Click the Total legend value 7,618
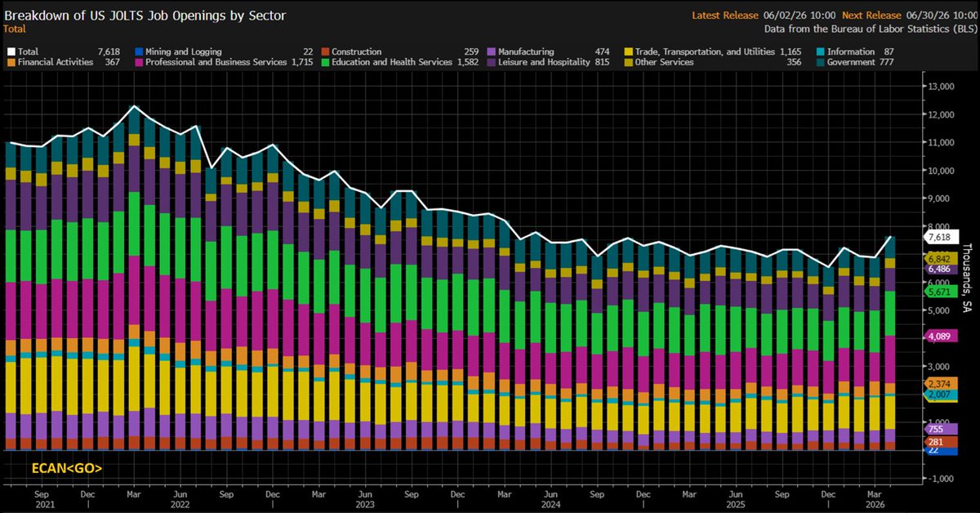The width and height of the screenshot is (980, 513). pos(108,51)
